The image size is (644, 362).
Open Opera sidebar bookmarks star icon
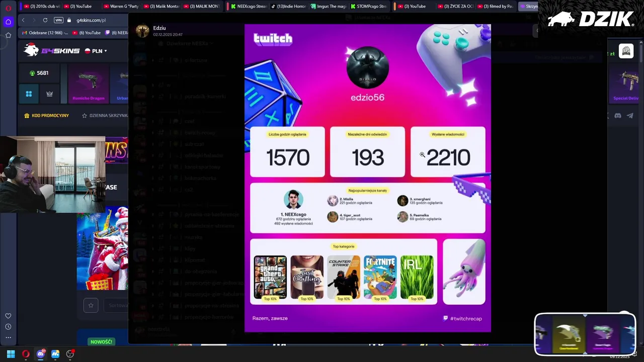[8, 35]
